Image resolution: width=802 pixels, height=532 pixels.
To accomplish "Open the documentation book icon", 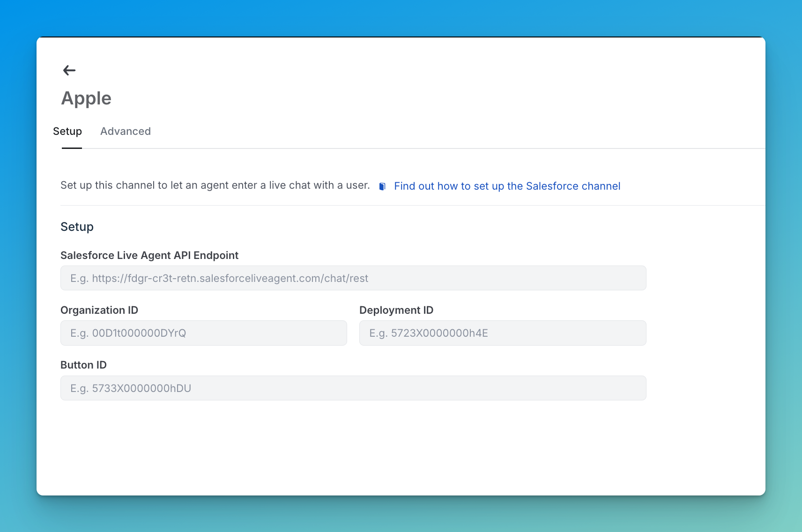I will pyautogui.click(x=382, y=186).
